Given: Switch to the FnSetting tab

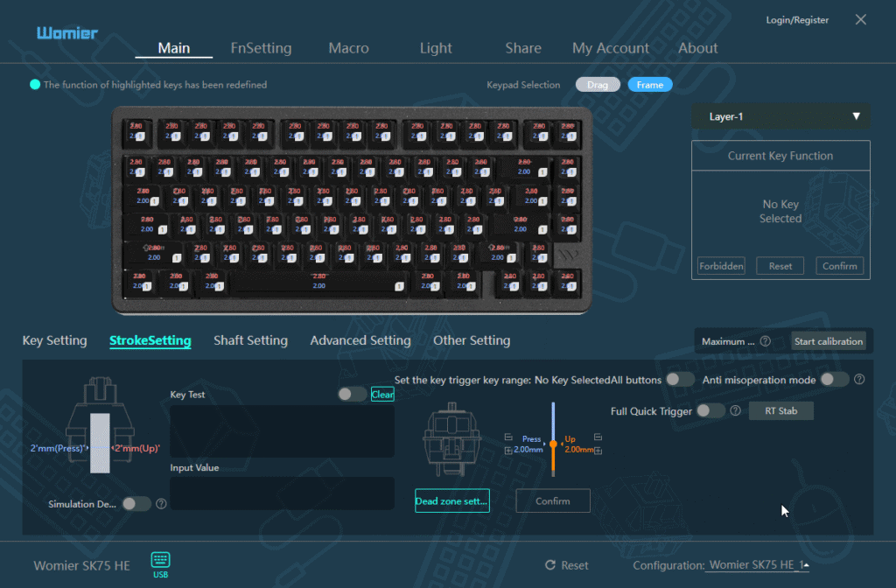Looking at the screenshot, I should (x=261, y=48).
